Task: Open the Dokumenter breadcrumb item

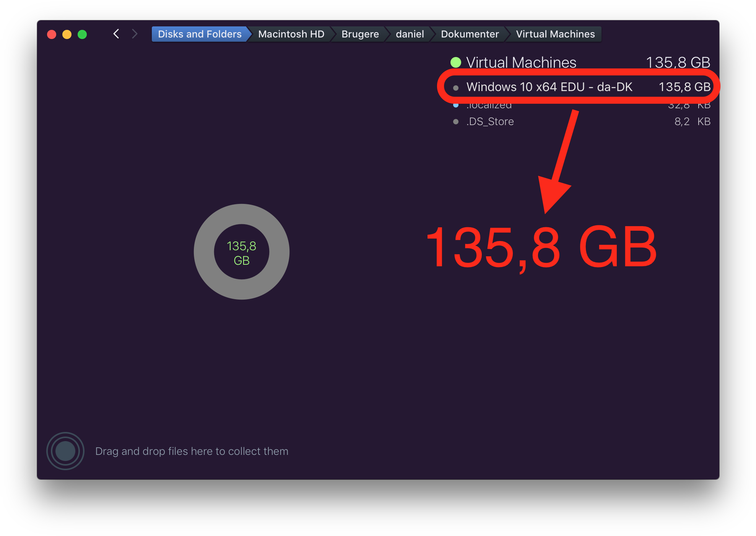Action: coord(470,34)
